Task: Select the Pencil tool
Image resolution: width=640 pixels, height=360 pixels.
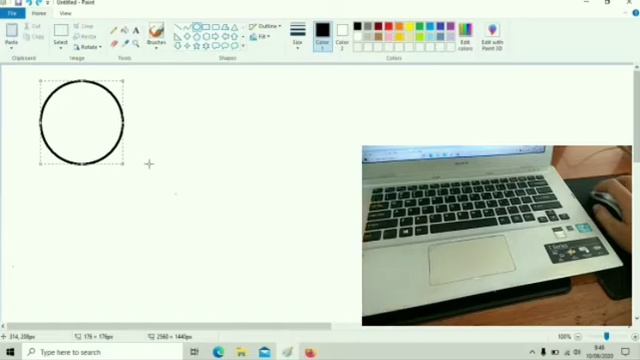Action: 113,31
